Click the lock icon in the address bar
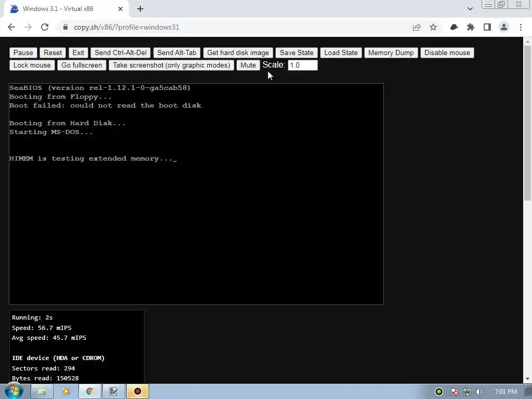Screen dimensions: 532x399 [x=65, y=27]
